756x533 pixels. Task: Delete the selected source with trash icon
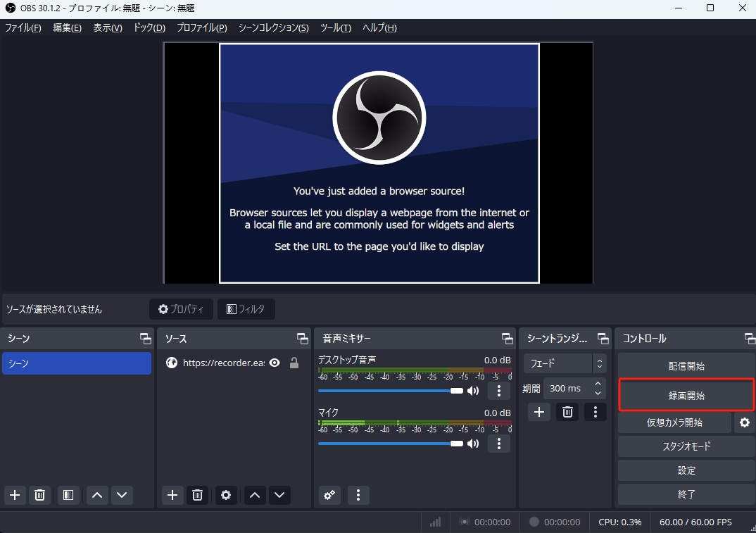(198, 495)
